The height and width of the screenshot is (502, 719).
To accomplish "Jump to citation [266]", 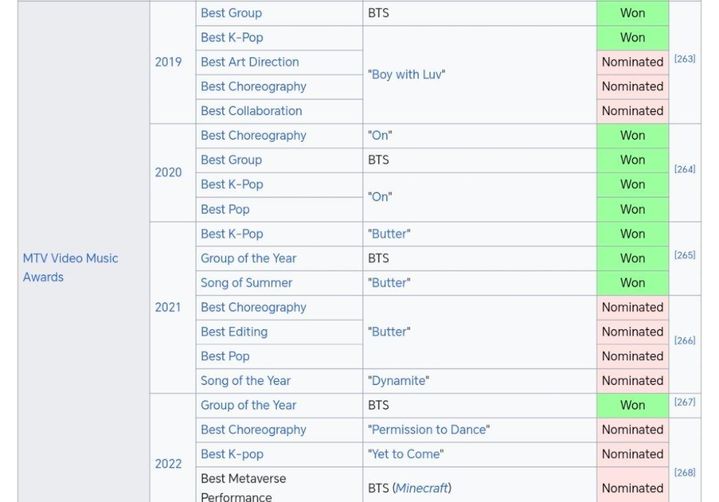I will (x=685, y=341).
